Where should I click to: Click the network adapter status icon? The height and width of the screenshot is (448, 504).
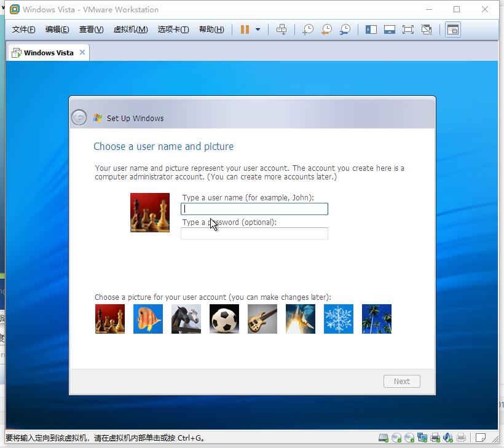pyautogui.click(x=422, y=438)
